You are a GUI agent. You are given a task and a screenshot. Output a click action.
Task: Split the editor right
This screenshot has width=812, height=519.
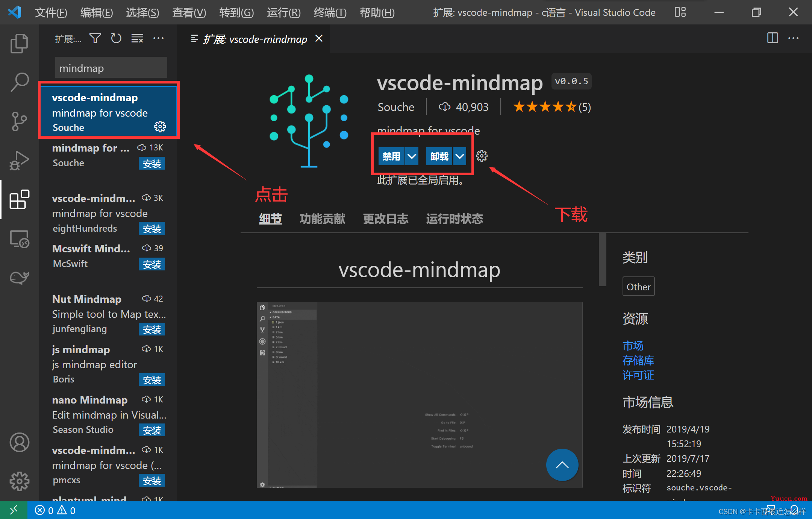tap(773, 38)
